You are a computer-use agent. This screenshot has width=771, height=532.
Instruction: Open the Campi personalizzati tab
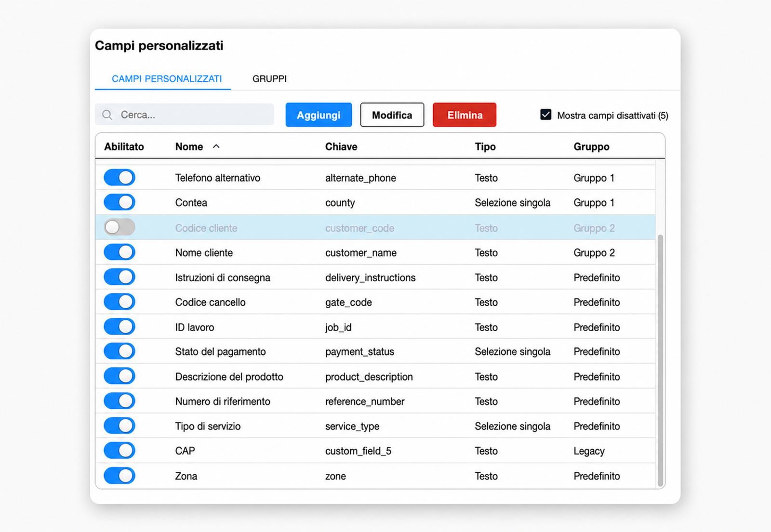(x=167, y=78)
